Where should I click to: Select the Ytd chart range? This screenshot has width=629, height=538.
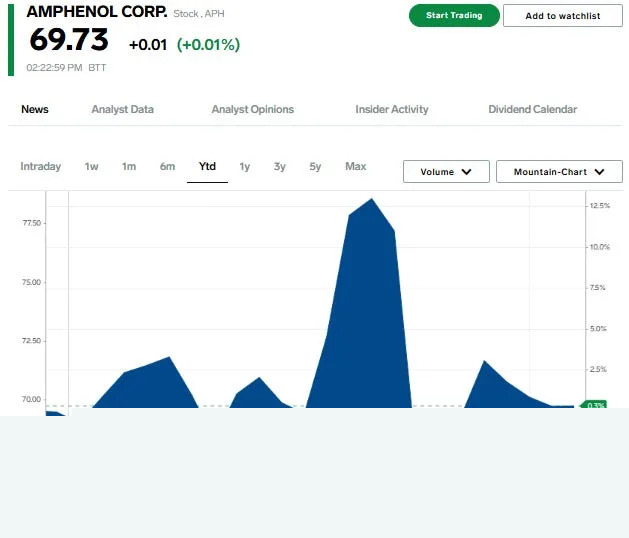[x=207, y=166]
